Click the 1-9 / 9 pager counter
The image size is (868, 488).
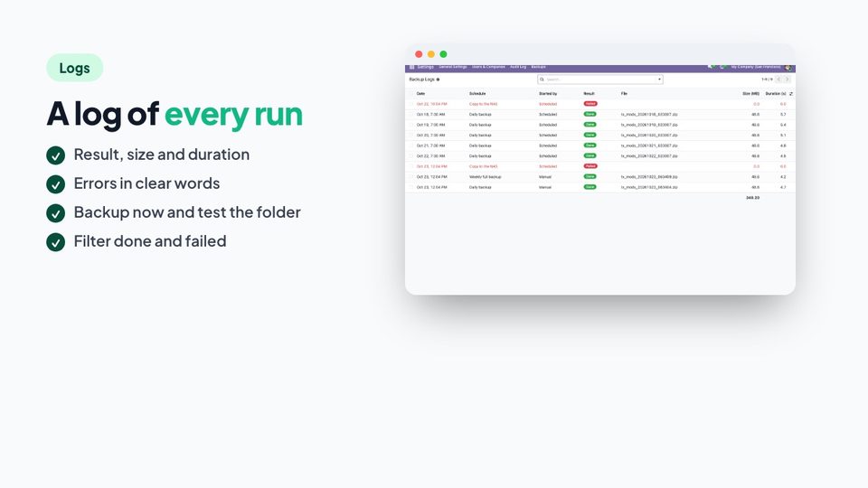click(x=767, y=80)
